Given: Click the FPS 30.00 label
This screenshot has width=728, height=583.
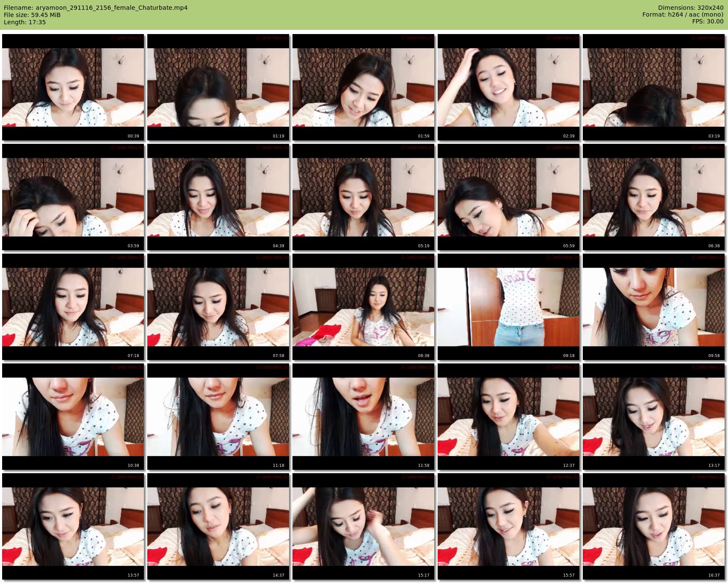Looking at the screenshot, I should coord(708,21).
